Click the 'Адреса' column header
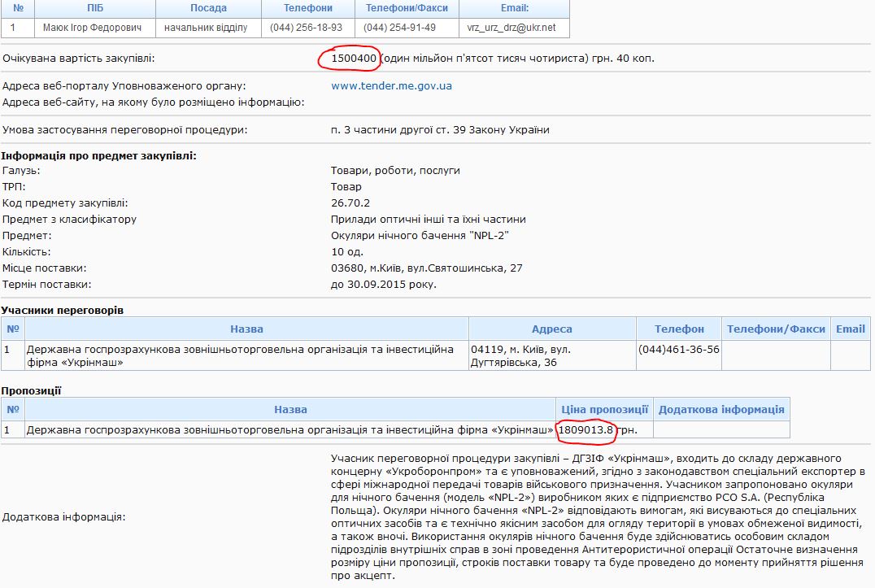 coord(551,329)
